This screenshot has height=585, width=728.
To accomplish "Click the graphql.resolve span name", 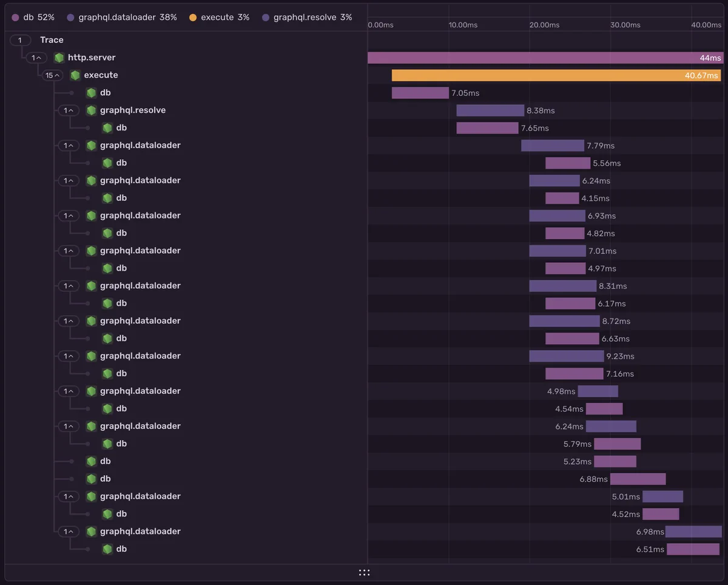I will tap(133, 110).
